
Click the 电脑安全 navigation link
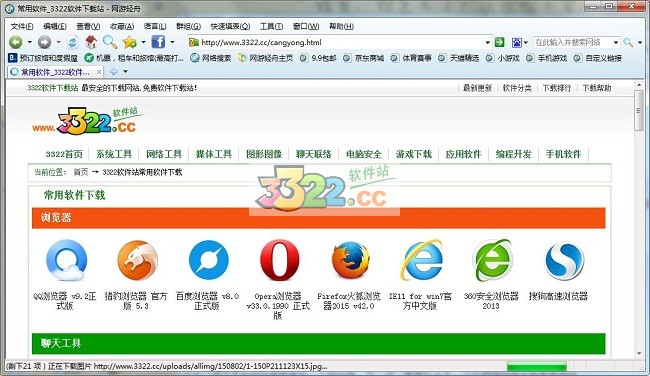click(364, 154)
